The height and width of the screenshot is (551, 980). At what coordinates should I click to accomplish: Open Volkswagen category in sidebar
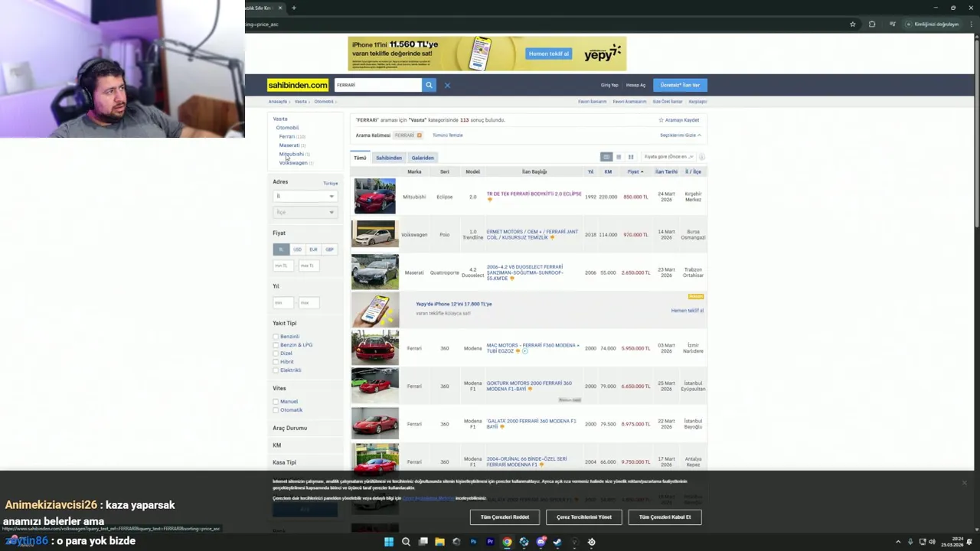coord(292,163)
